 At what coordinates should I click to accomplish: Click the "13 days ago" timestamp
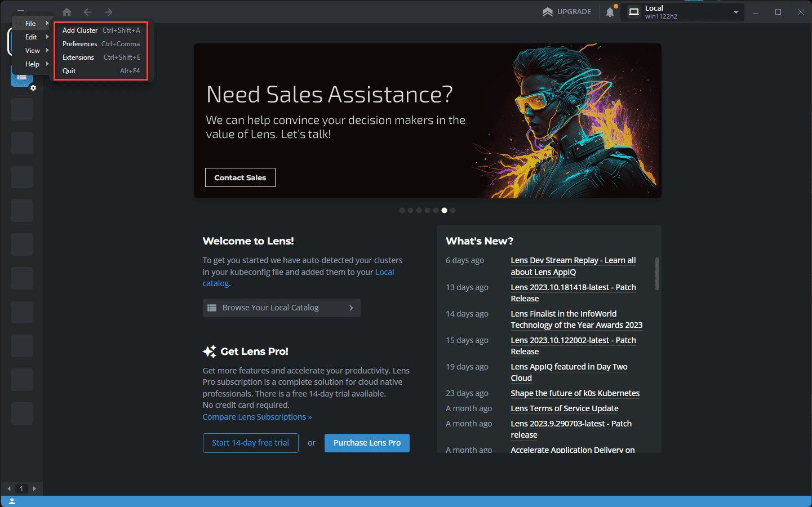click(x=467, y=287)
